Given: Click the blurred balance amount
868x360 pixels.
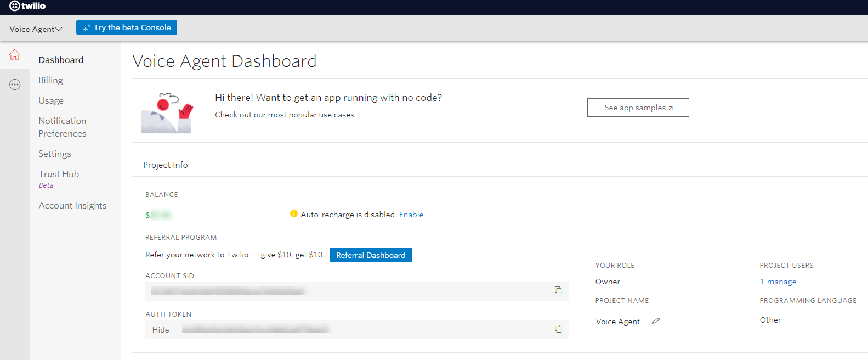Looking at the screenshot, I should click(x=158, y=215).
